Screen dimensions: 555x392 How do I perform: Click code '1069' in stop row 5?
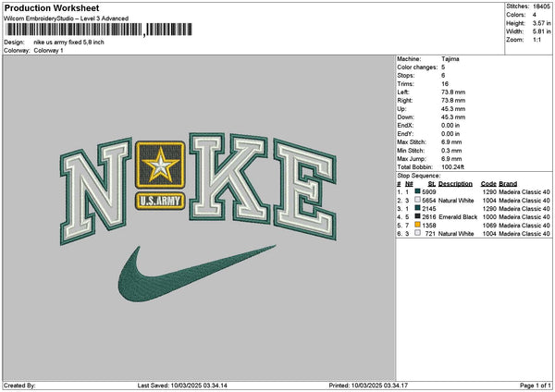tap(489, 226)
